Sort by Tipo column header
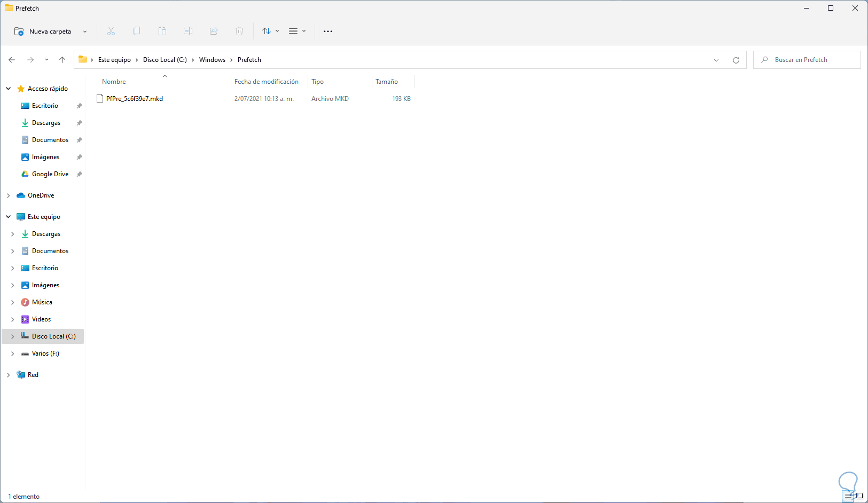Viewport: 868px width, 503px height. tap(318, 82)
